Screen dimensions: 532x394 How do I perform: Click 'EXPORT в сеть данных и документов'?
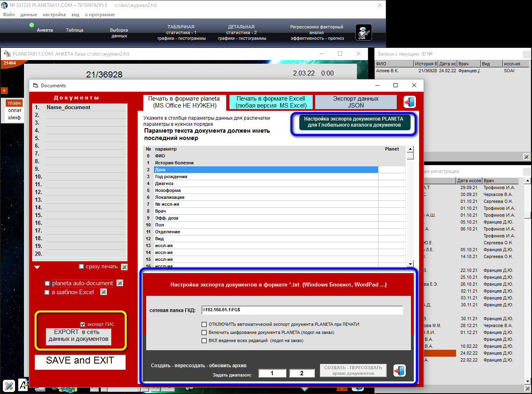[78, 336]
